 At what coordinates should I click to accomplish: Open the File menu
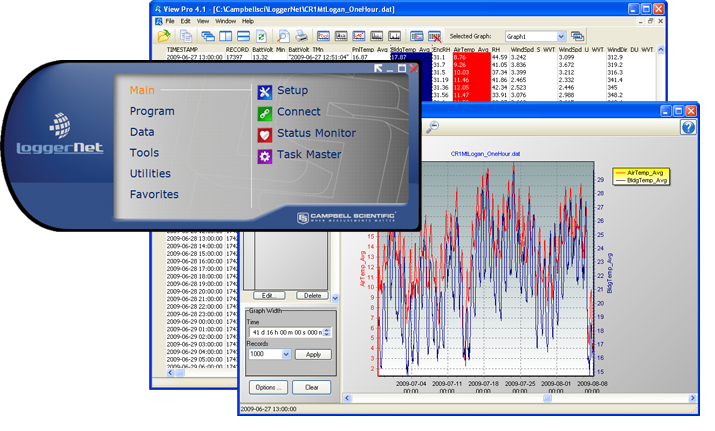(x=170, y=21)
